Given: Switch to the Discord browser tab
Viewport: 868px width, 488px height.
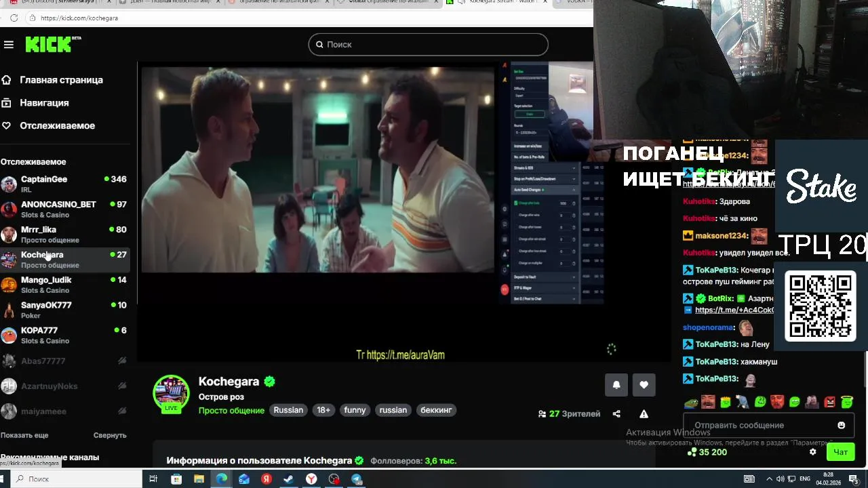Looking at the screenshot, I should click(59, 3).
